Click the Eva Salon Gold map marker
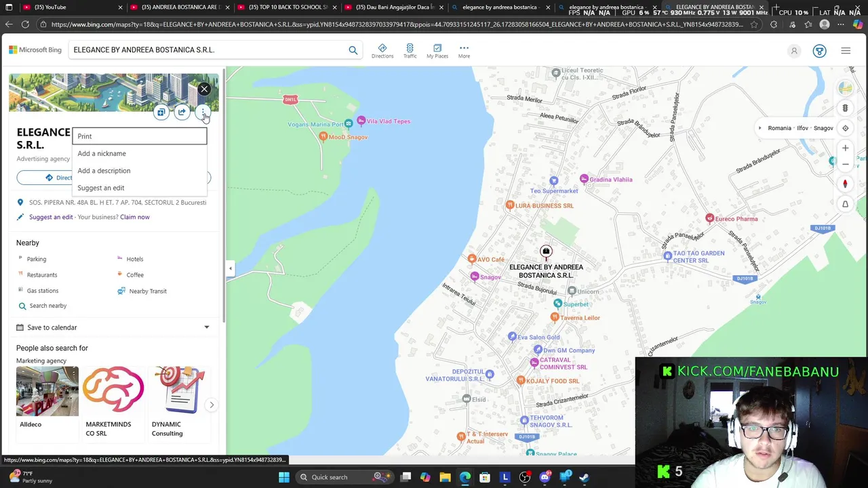 512,337
